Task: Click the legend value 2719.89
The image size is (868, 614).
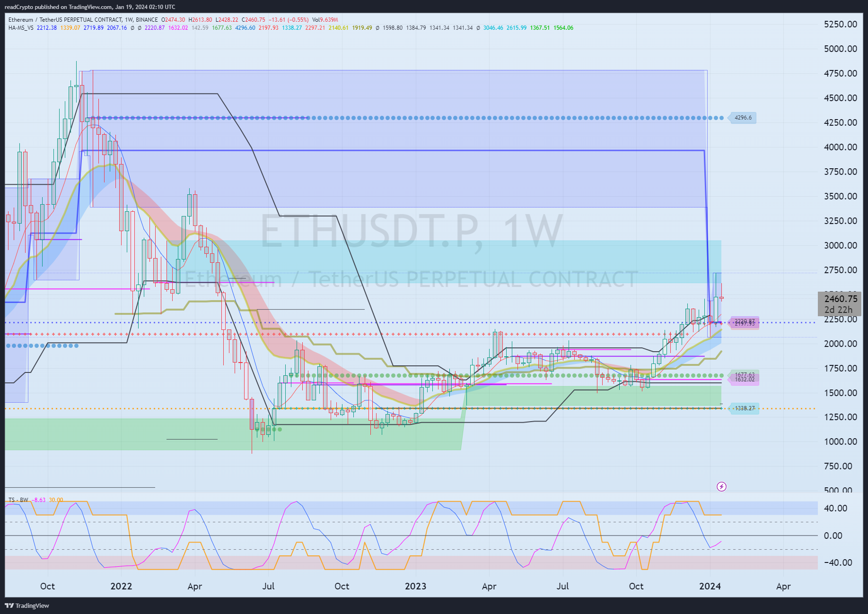Action: (94, 28)
